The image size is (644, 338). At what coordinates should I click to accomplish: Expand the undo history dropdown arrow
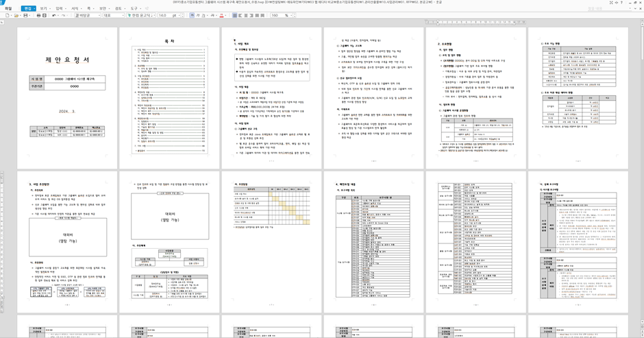point(58,15)
